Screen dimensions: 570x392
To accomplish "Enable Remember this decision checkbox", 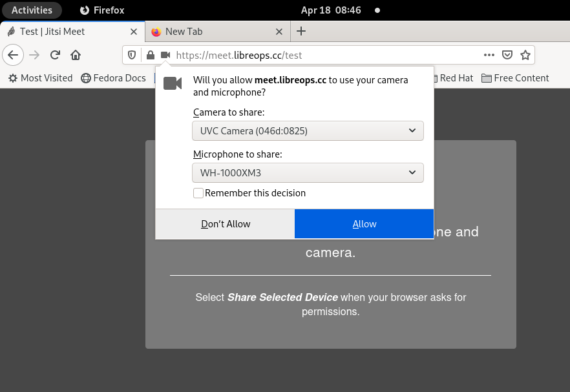I will (x=198, y=193).
